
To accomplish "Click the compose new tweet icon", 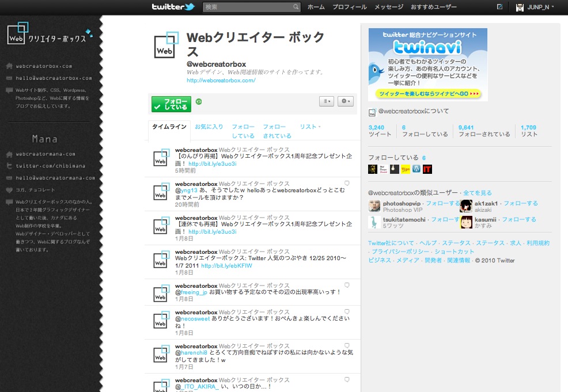I will pyautogui.click(x=500, y=6).
